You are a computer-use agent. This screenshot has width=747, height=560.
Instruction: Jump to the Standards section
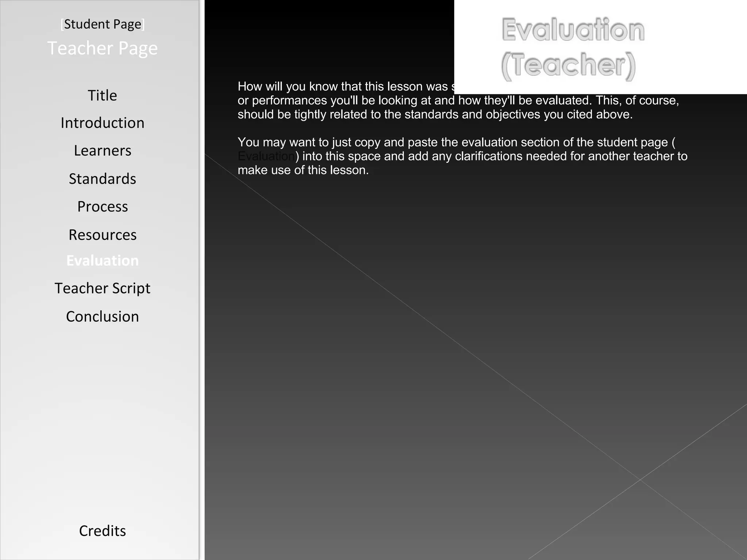102,179
